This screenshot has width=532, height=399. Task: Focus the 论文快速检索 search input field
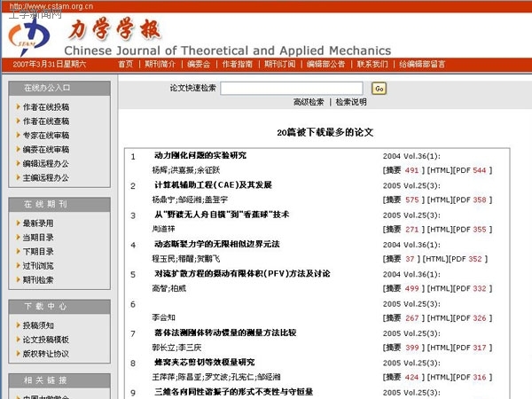291,89
